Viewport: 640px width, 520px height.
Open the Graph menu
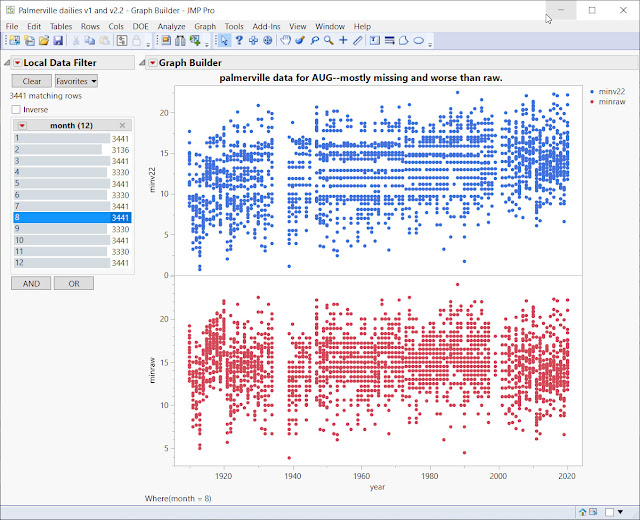pos(205,27)
